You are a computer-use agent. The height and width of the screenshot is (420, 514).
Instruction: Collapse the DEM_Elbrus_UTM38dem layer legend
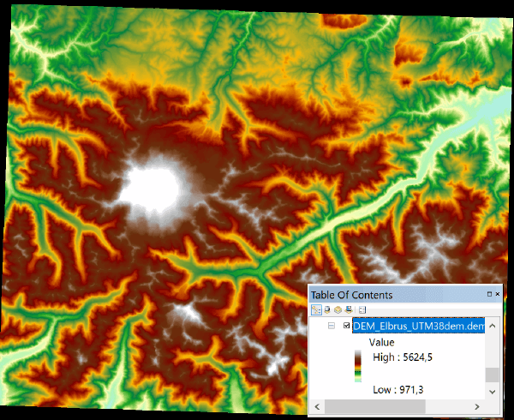pos(331,327)
